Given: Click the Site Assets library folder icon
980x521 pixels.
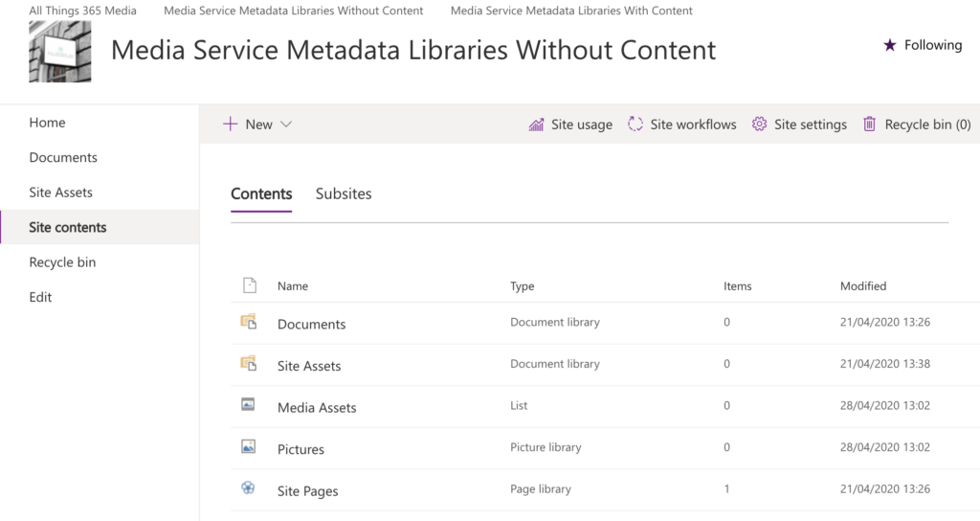Looking at the screenshot, I should 249,363.
